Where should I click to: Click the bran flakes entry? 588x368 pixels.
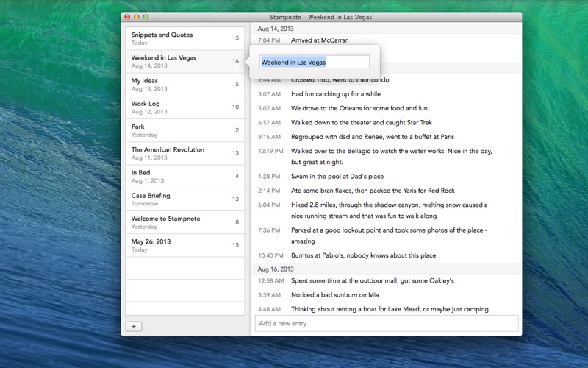[373, 191]
